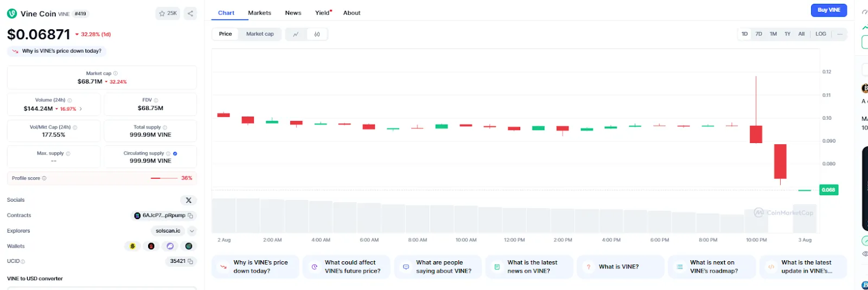Open the About tab
The width and height of the screenshot is (868, 290).
352,13
